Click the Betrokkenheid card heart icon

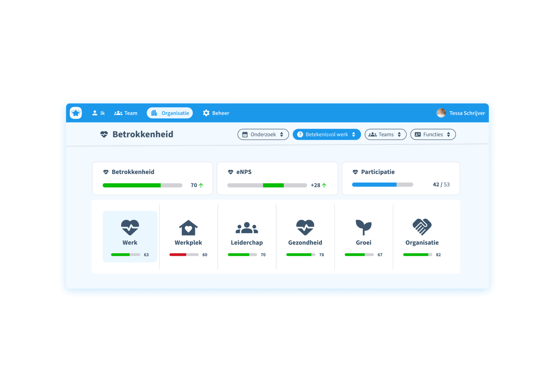click(x=106, y=172)
